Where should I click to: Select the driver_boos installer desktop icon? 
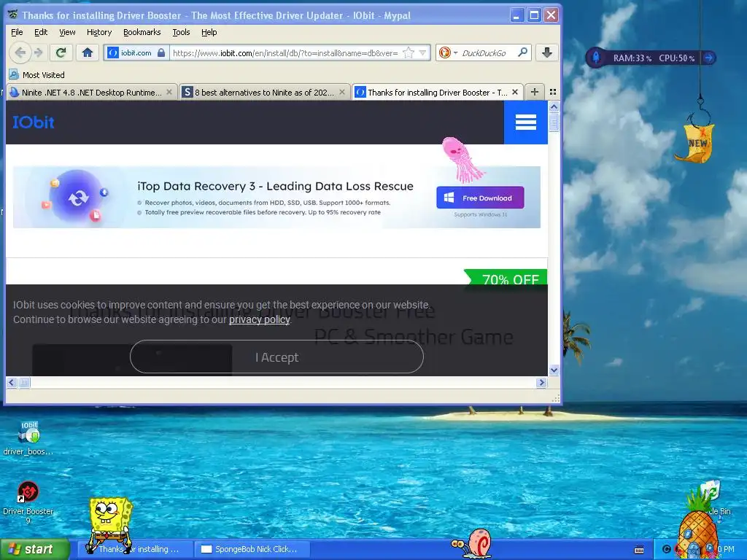28,438
